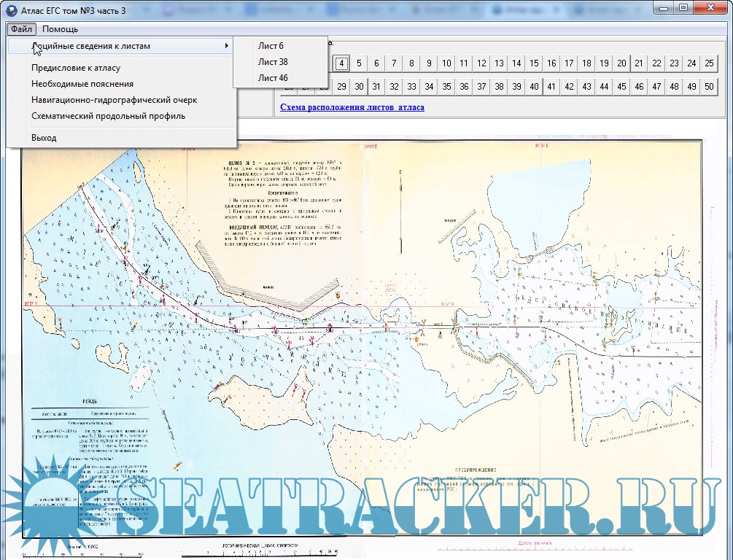Image resolution: width=733 pixels, height=560 pixels.
Task: Open sheet number 33
Action: (411, 87)
